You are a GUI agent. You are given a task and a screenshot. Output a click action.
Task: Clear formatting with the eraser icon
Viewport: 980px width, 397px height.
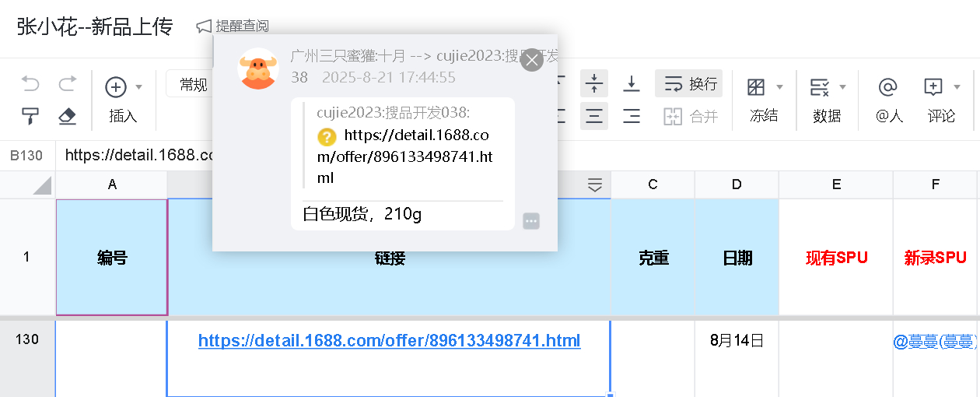68,116
